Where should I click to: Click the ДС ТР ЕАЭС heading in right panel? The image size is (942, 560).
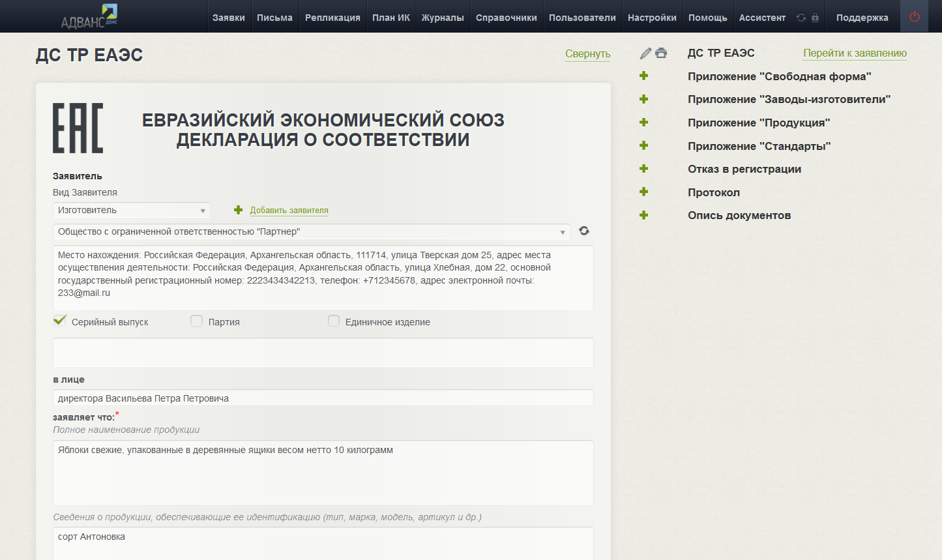pos(721,53)
